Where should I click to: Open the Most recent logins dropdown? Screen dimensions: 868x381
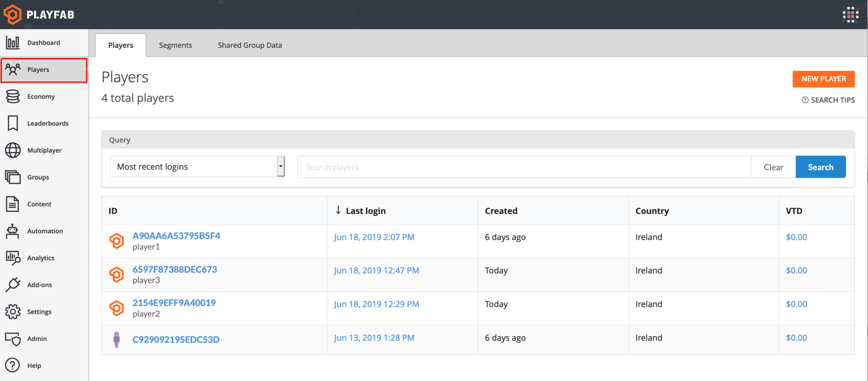tap(197, 167)
